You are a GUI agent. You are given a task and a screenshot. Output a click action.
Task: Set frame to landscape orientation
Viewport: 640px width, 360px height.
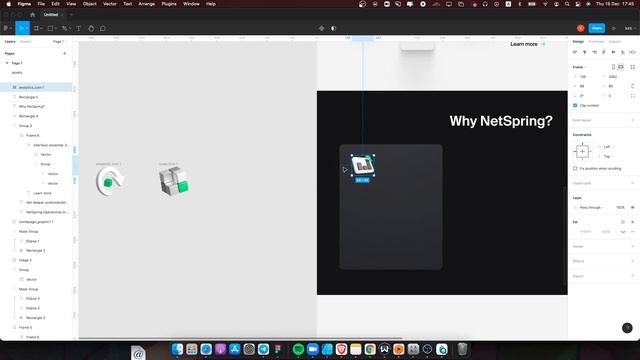621,67
